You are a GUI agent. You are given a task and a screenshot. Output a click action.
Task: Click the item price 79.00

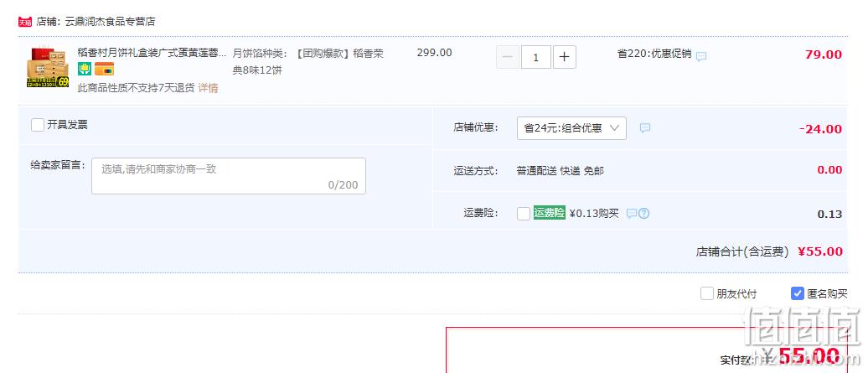coord(824,54)
